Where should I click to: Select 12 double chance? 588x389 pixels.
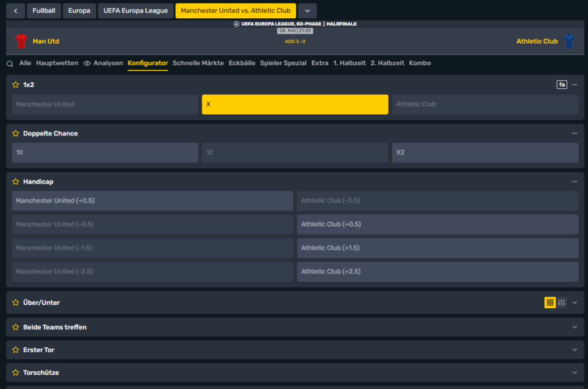pyautogui.click(x=295, y=153)
